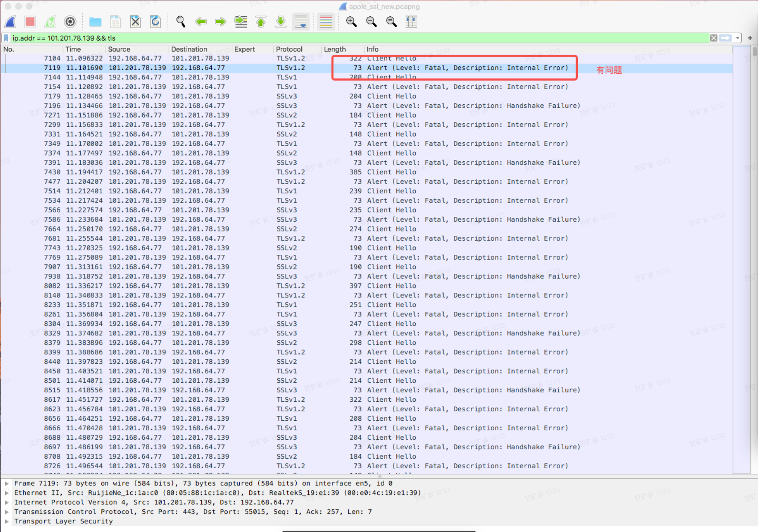Expand Frame 7119 details
This screenshot has height=532, width=758.
click(x=6, y=483)
